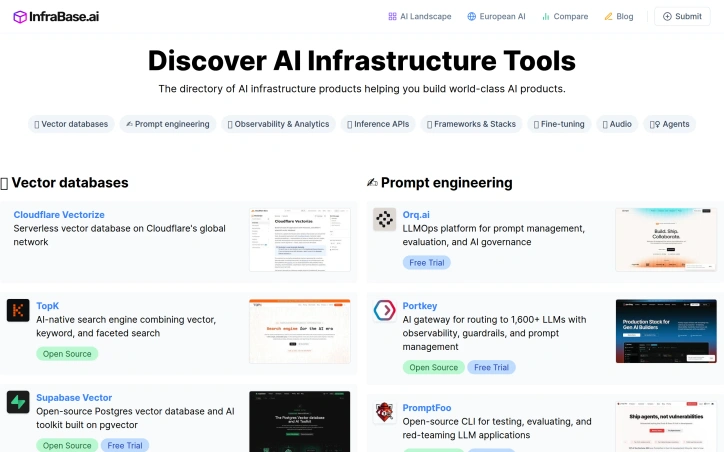Screen dimensions: 724x452
Task: Open the European AI nav link
Action: pos(496,17)
